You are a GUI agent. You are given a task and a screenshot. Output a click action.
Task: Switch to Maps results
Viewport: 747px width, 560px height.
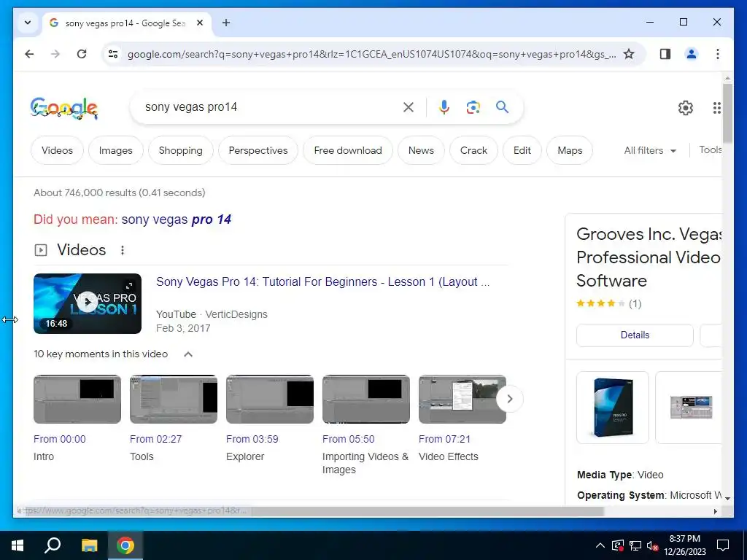pos(570,150)
